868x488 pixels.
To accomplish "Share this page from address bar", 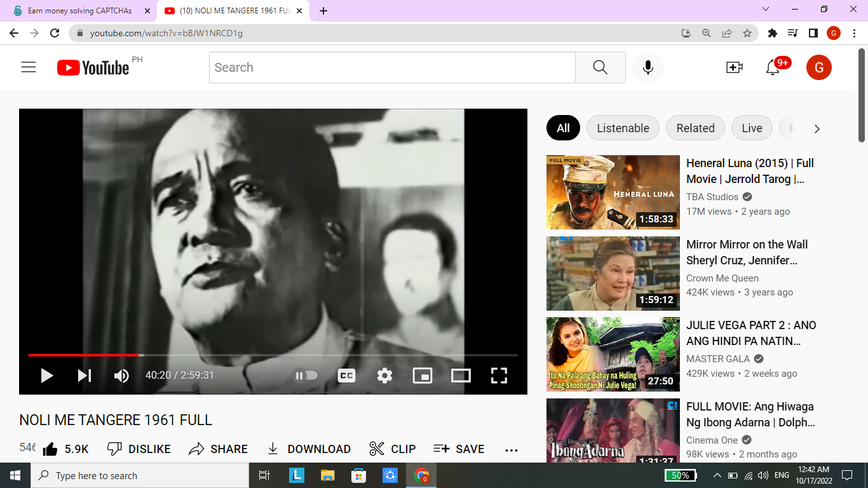I will tap(727, 33).
